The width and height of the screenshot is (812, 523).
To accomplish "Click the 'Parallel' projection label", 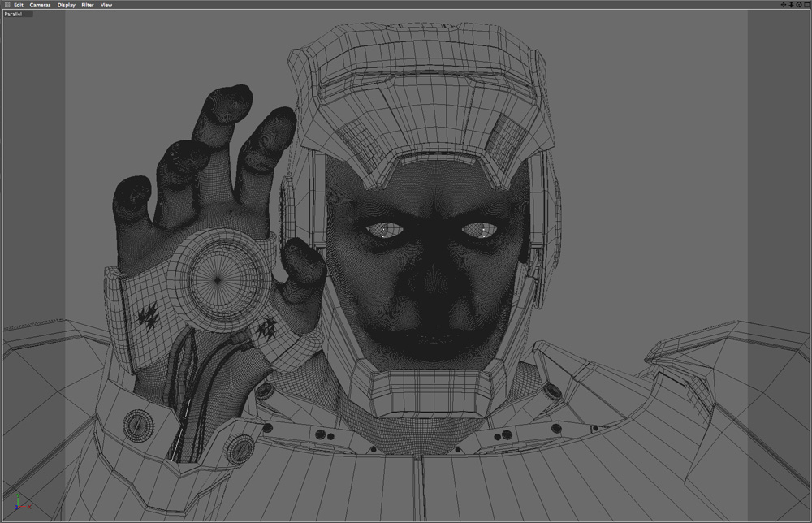I will [14, 14].
